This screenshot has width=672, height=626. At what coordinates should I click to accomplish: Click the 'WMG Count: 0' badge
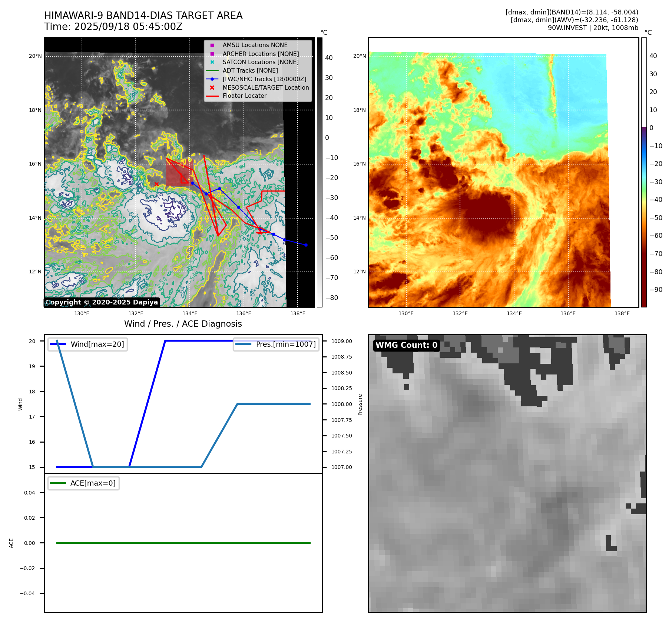(x=406, y=345)
